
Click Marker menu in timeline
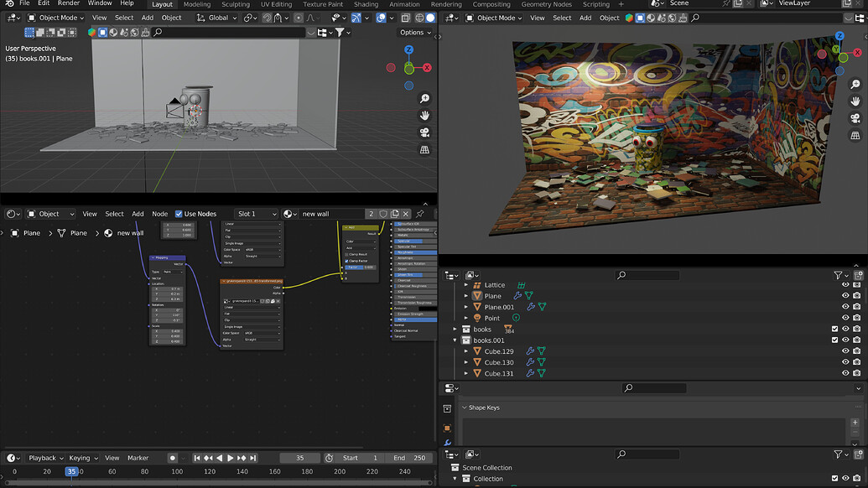click(138, 458)
